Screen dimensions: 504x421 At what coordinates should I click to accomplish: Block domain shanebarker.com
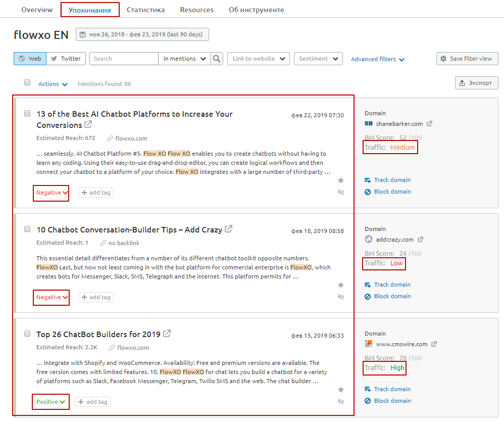click(388, 192)
